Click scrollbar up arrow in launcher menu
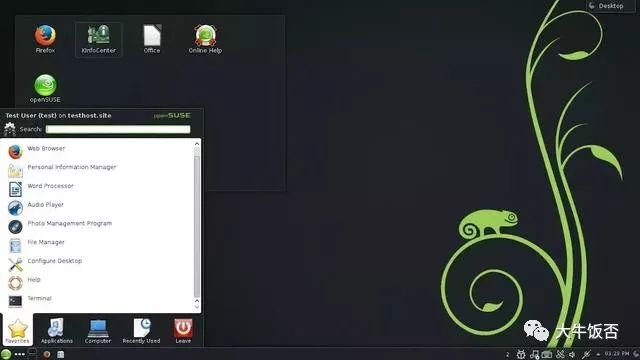 click(x=197, y=144)
